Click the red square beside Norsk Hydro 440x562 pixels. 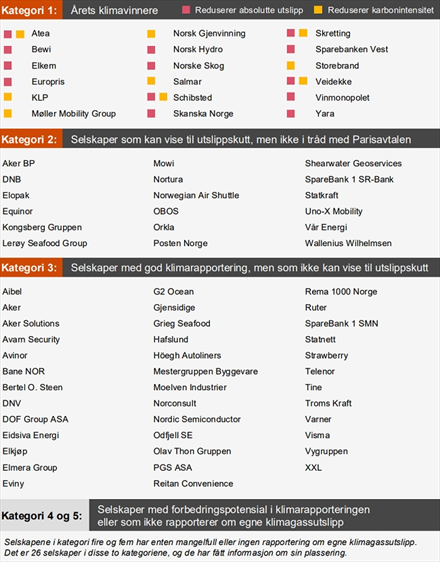151,49
